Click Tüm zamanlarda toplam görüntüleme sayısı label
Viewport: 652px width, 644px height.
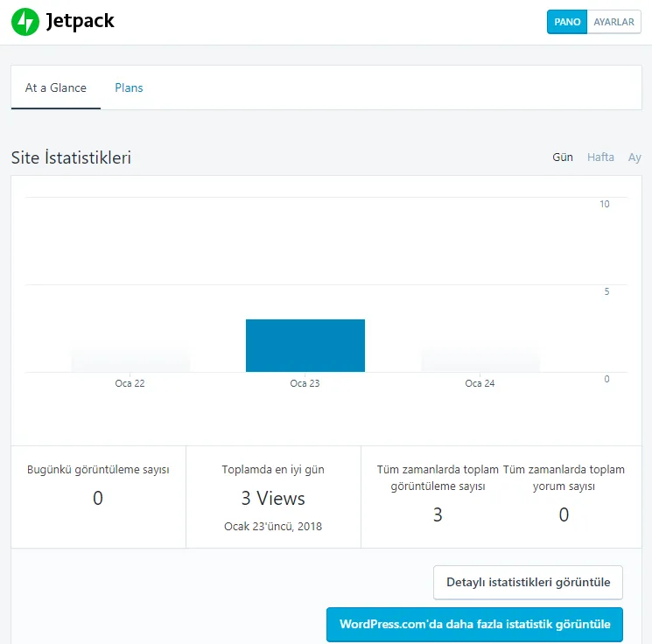point(438,478)
